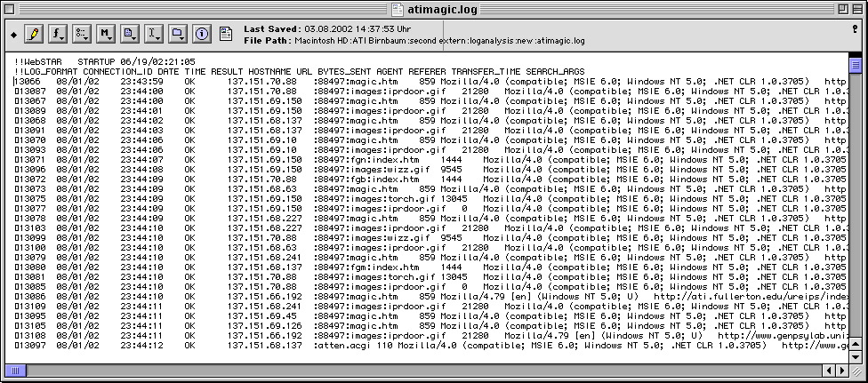Click log line with connection ID 013097
Screen dimensions: 868x383
(x=430, y=346)
